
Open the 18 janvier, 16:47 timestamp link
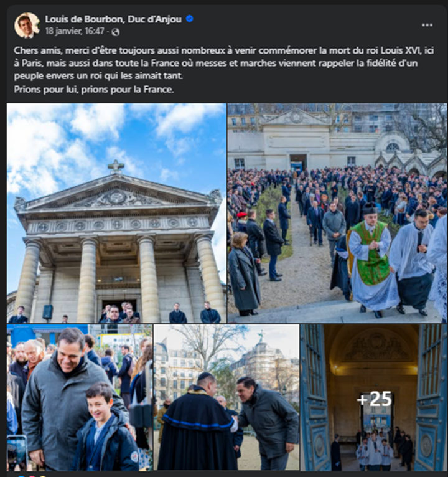tap(75, 31)
